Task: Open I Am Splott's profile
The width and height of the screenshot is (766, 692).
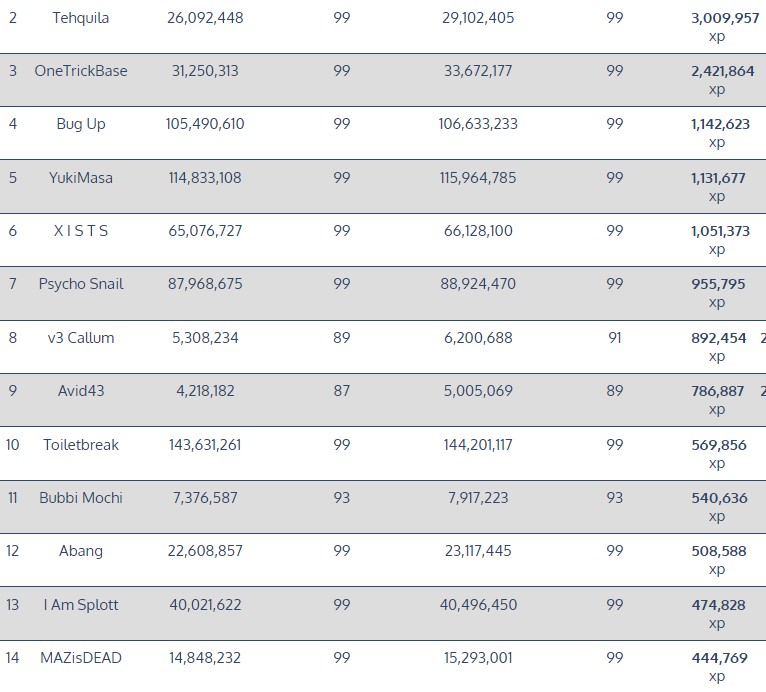Action: click(x=81, y=604)
